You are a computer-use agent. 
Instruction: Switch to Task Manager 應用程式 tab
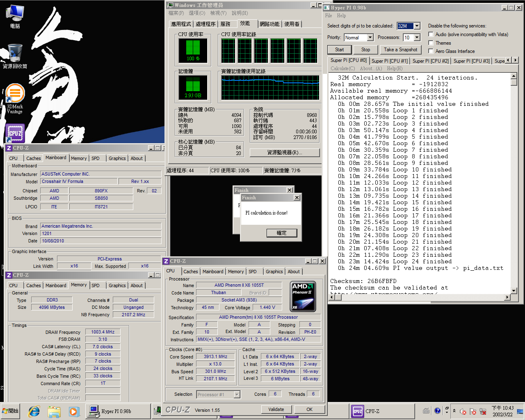pyautogui.click(x=181, y=24)
